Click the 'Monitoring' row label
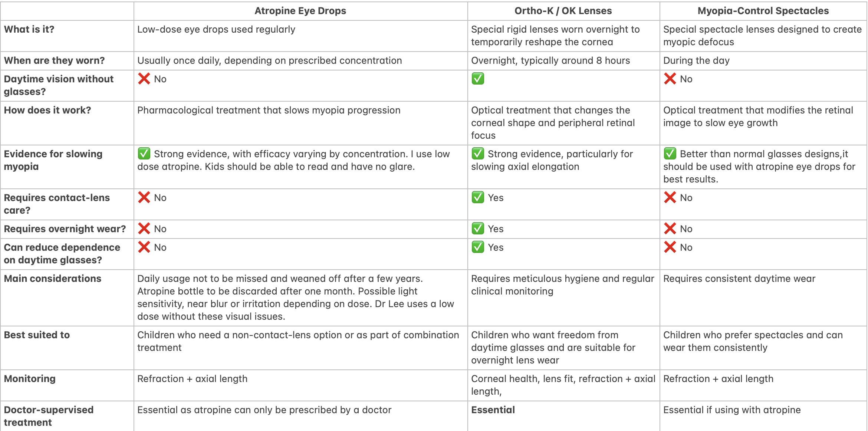The height and width of the screenshot is (431, 868). click(x=30, y=379)
